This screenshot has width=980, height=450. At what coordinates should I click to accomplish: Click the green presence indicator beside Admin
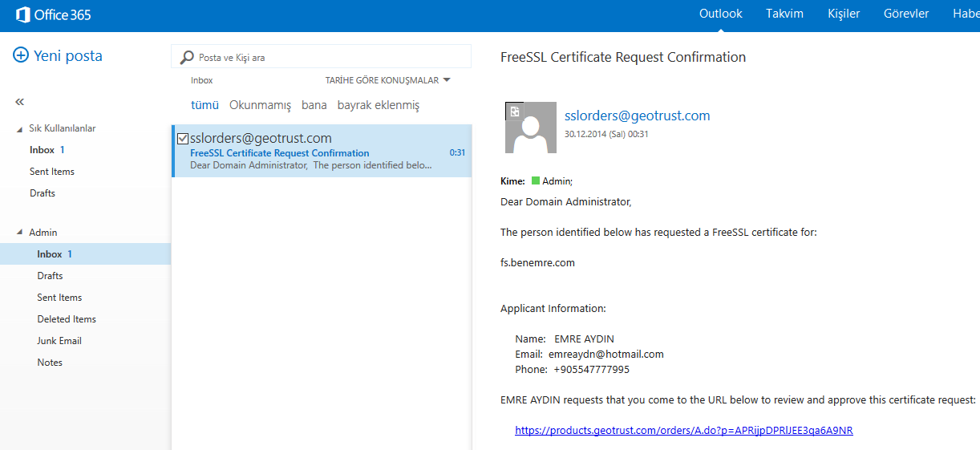point(536,181)
